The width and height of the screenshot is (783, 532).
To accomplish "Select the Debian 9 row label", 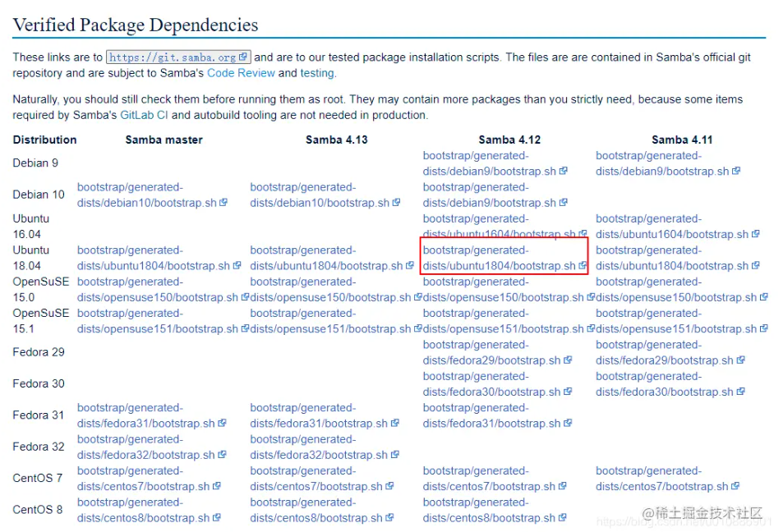I will pyautogui.click(x=35, y=163).
